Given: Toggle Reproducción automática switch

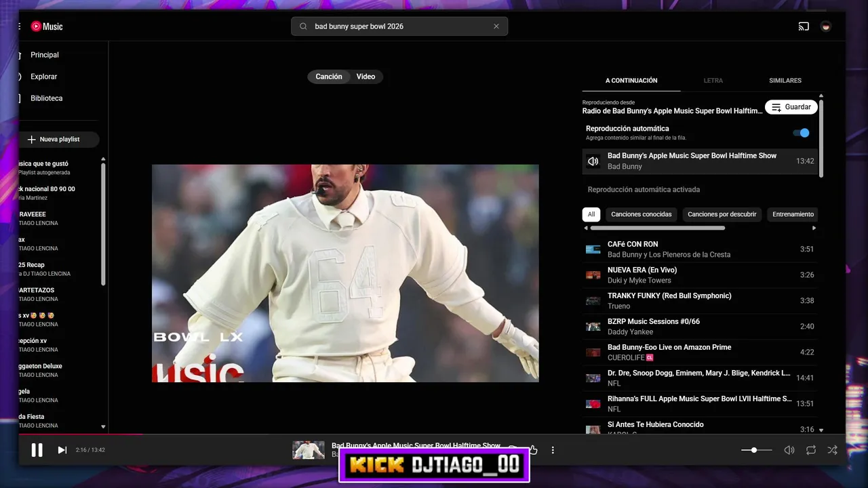Looking at the screenshot, I should tap(801, 133).
